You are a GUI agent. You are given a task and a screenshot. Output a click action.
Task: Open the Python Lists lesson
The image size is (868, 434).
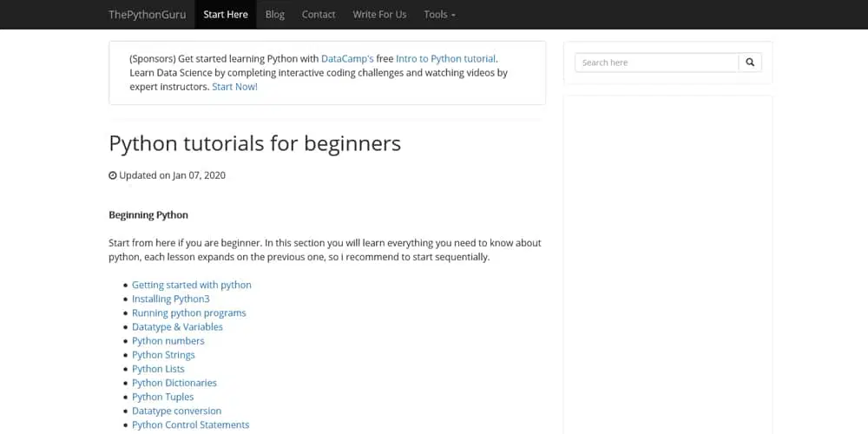click(158, 369)
